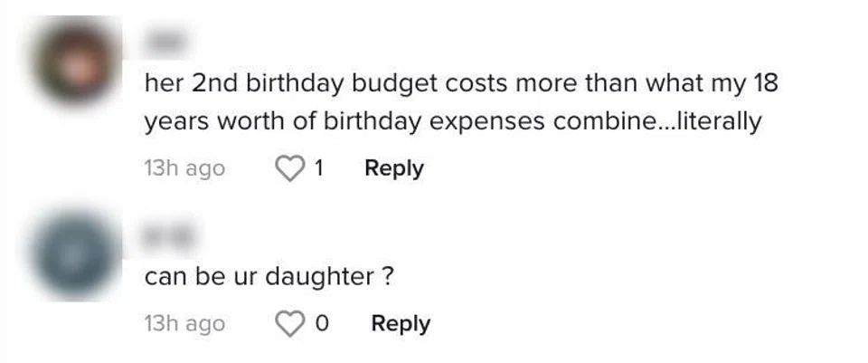This screenshot has width=868, height=363.
Task: Click the number '18' in the first comment
Action: (x=765, y=84)
